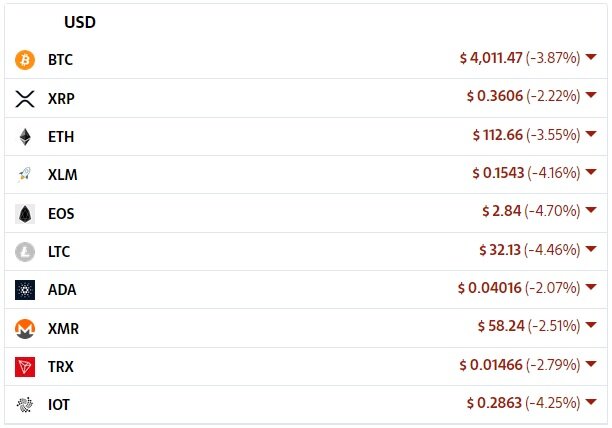Open the TRX ticker label

(x=61, y=367)
